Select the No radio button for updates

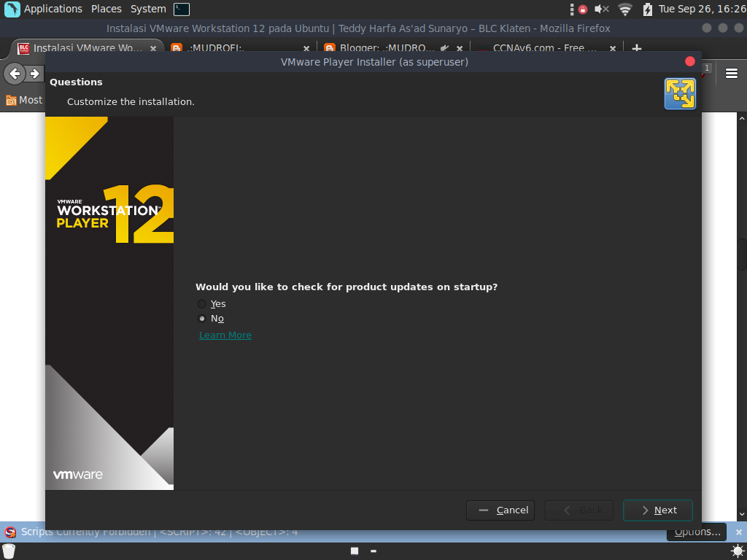202,319
